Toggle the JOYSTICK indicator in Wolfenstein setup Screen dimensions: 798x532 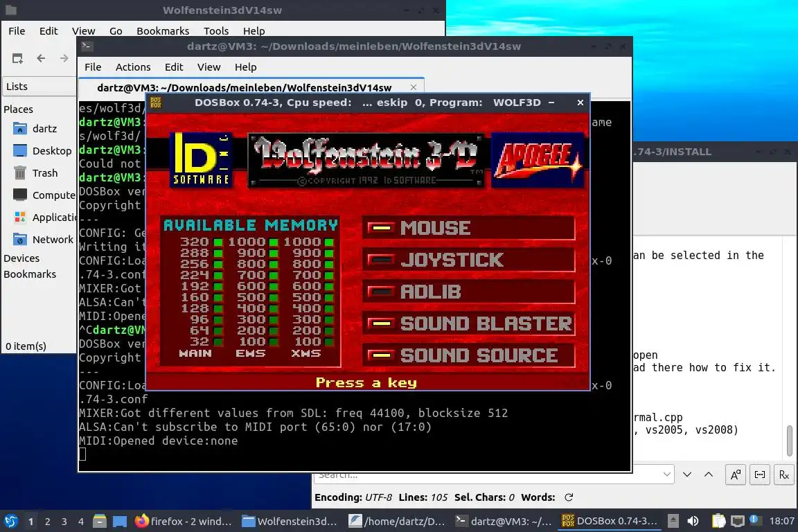coord(381,260)
